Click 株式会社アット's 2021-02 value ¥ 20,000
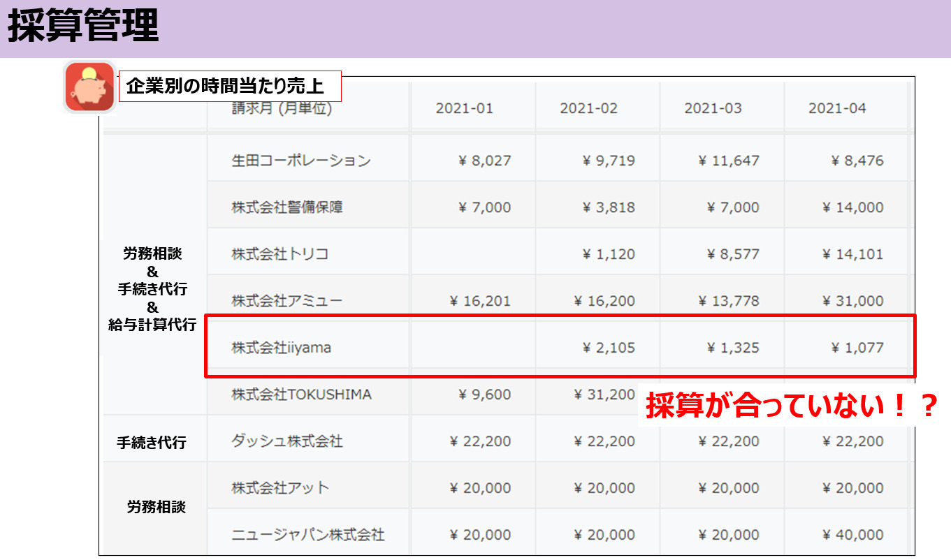This screenshot has width=951, height=560. point(604,488)
